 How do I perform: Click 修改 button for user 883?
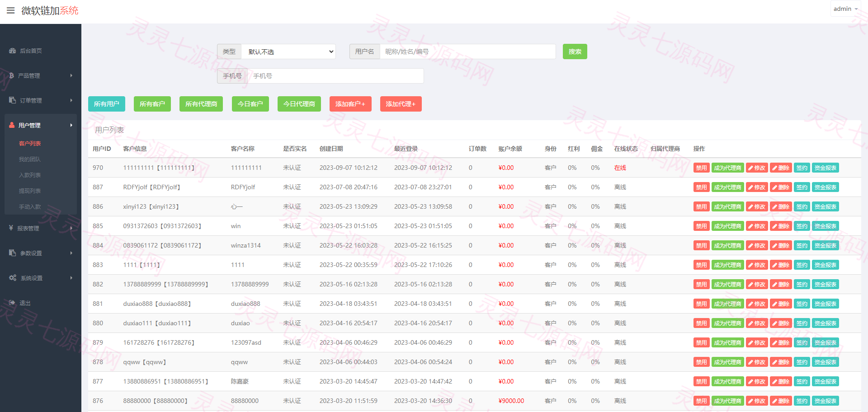(757, 265)
